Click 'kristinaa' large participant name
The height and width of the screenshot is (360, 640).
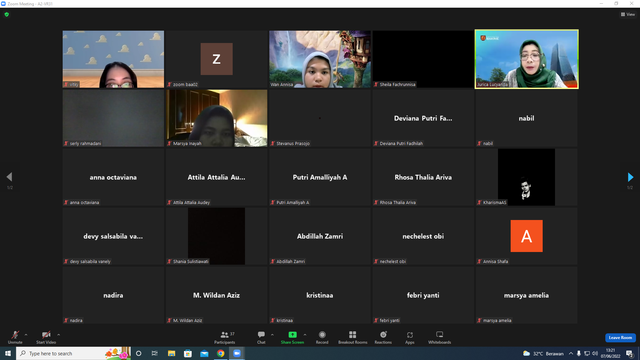coord(320,295)
